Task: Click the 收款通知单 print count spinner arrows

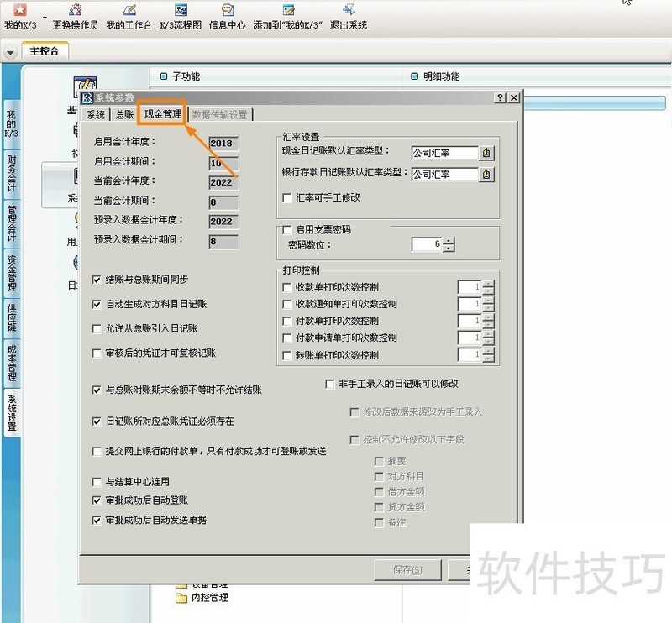Action: pos(488,304)
